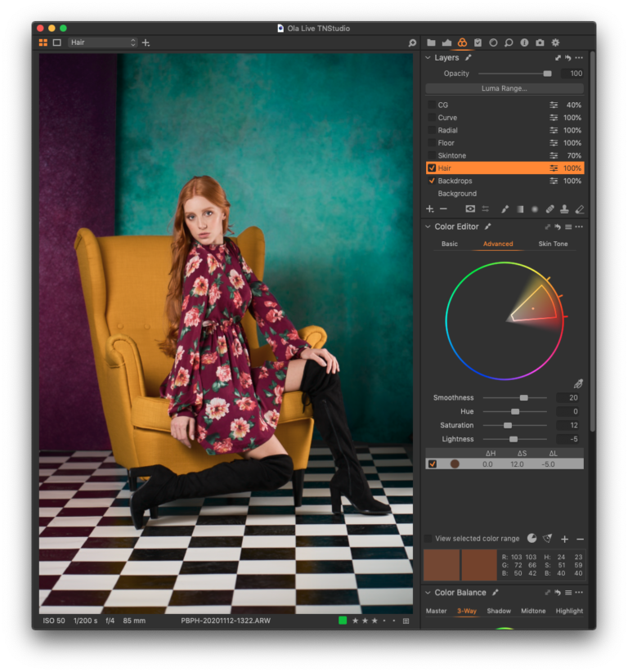Disable the Backdrops layer checkbox
Image resolution: width=628 pixels, height=672 pixels.
coord(432,181)
